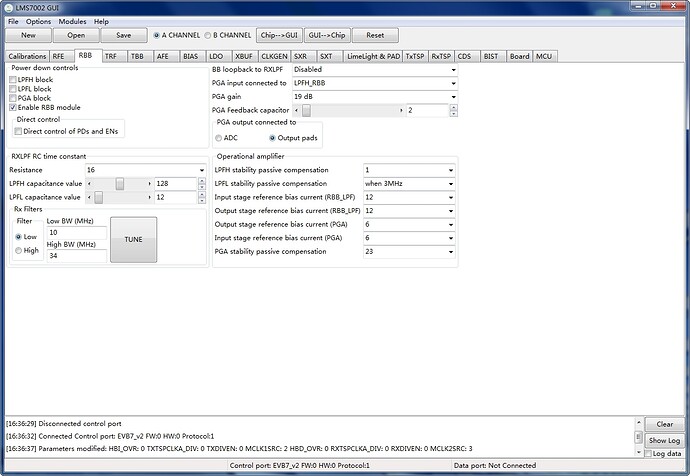Open LPFL stability passive compensation dropdown
The height and width of the screenshot is (476, 690).
[409, 183]
